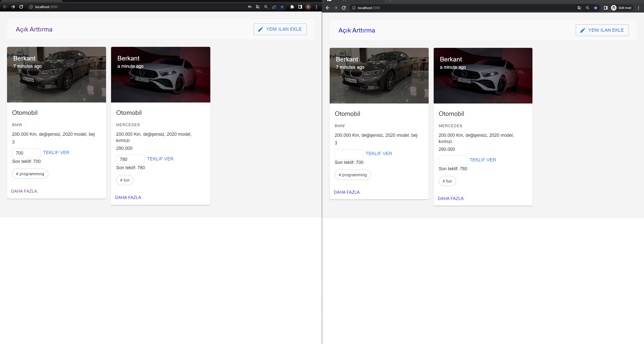
Task: Click the Mercedes car image thumbnail
Action: point(160,75)
